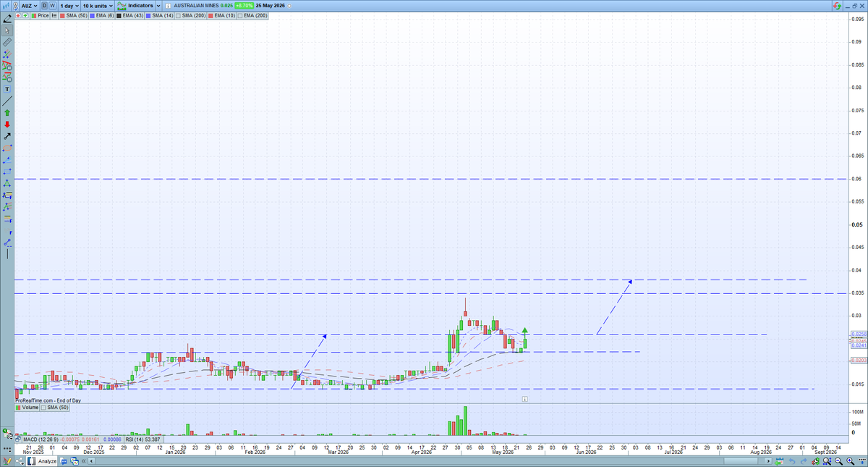Switch to the D daily view button
Screen dimensions: 868x467
pyautogui.click(x=44, y=6)
